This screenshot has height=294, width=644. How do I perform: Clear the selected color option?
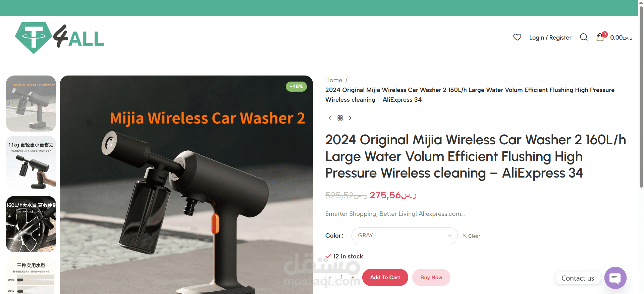[471, 236]
